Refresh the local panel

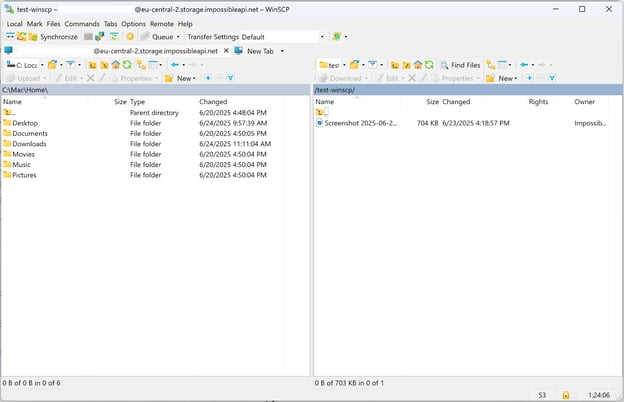[127, 65]
